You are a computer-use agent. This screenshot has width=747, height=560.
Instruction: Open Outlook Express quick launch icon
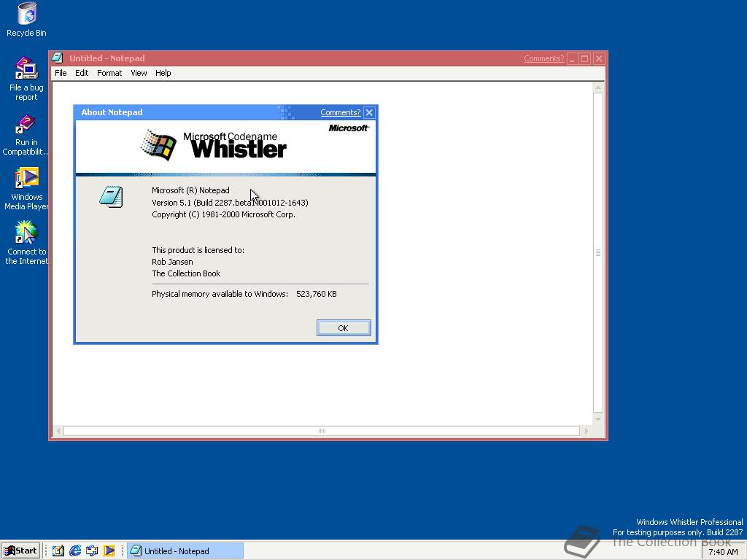click(92, 551)
